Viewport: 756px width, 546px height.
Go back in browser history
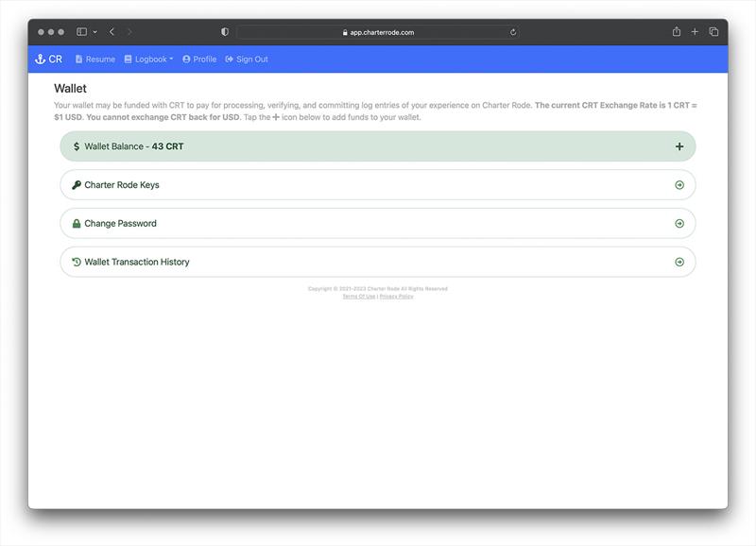point(112,32)
